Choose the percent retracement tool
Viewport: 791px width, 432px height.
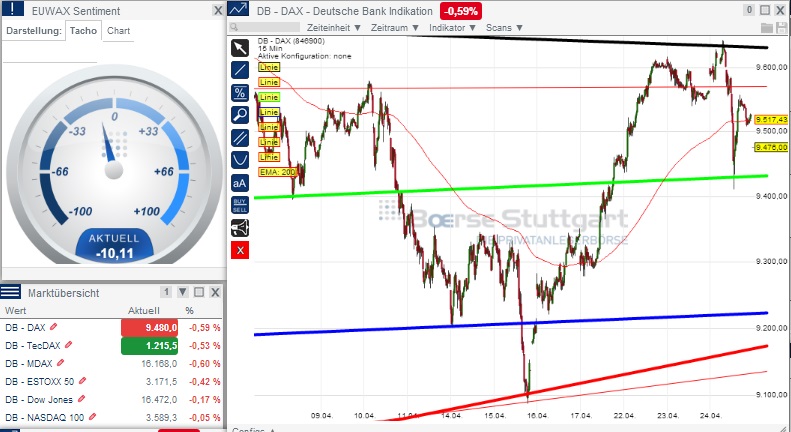click(x=240, y=93)
